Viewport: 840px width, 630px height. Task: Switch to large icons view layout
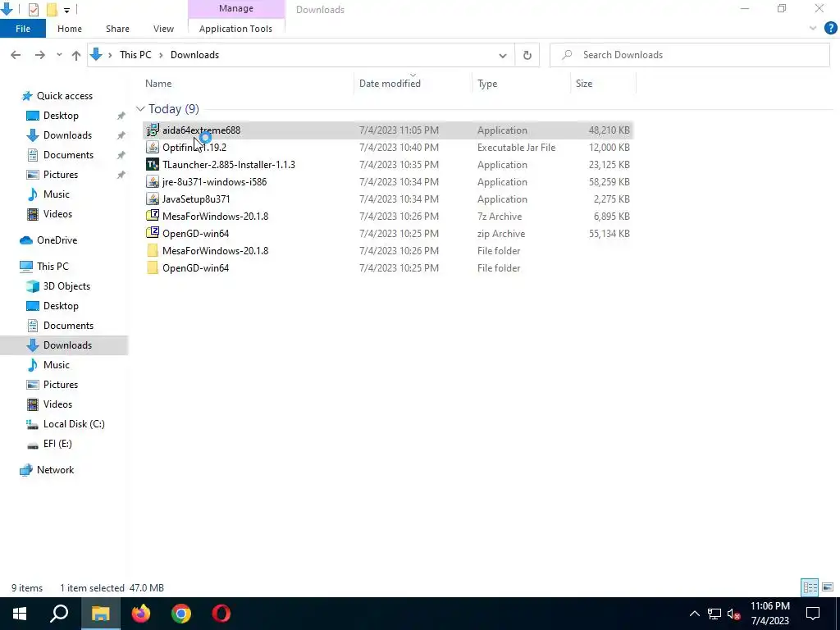(x=828, y=587)
